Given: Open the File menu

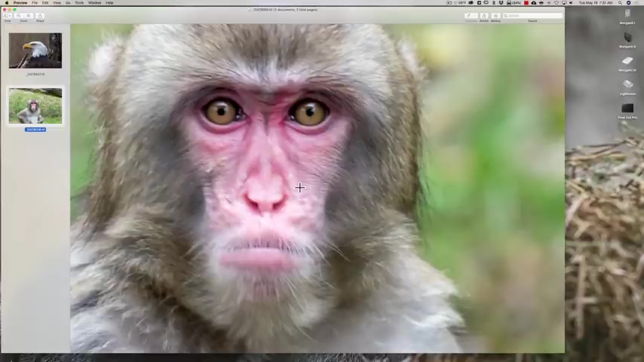Looking at the screenshot, I should pos(35,3).
